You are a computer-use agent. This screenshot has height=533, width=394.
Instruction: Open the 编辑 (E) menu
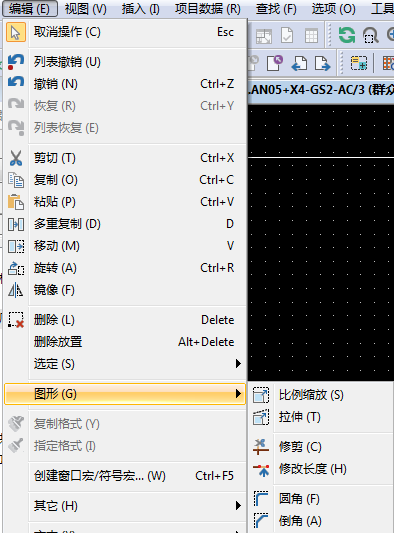pyautogui.click(x=29, y=8)
